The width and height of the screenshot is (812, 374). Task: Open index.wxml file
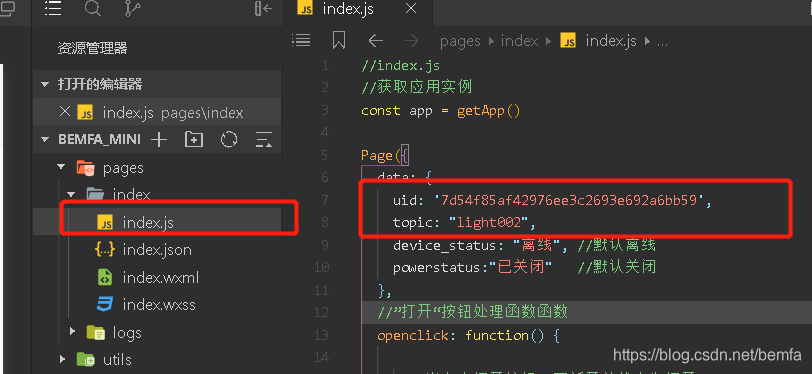point(161,278)
